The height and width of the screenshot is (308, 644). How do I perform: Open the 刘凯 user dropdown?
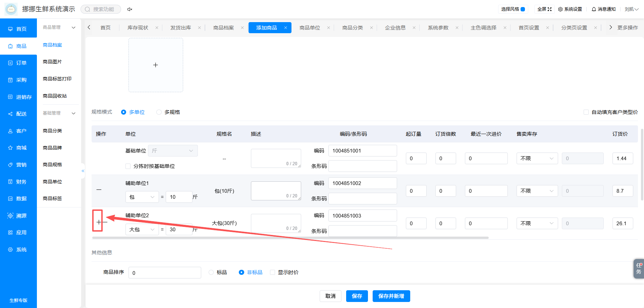(631, 9)
